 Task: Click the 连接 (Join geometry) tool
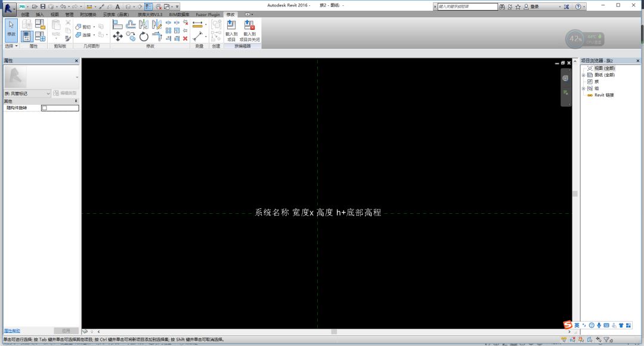click(x=83, y=35)
